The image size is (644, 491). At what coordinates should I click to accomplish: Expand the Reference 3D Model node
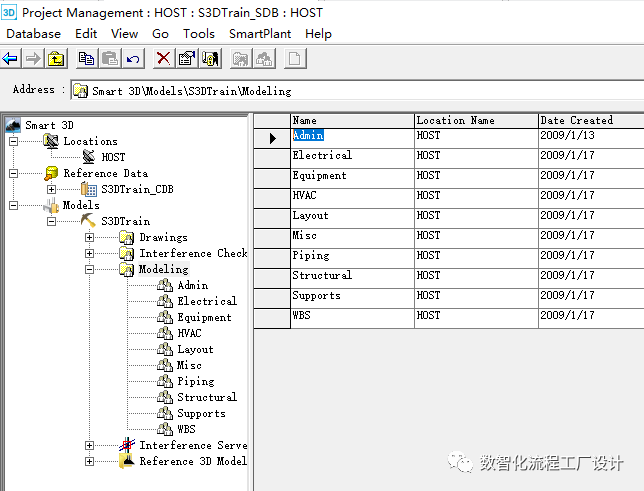tap(89, 461)
